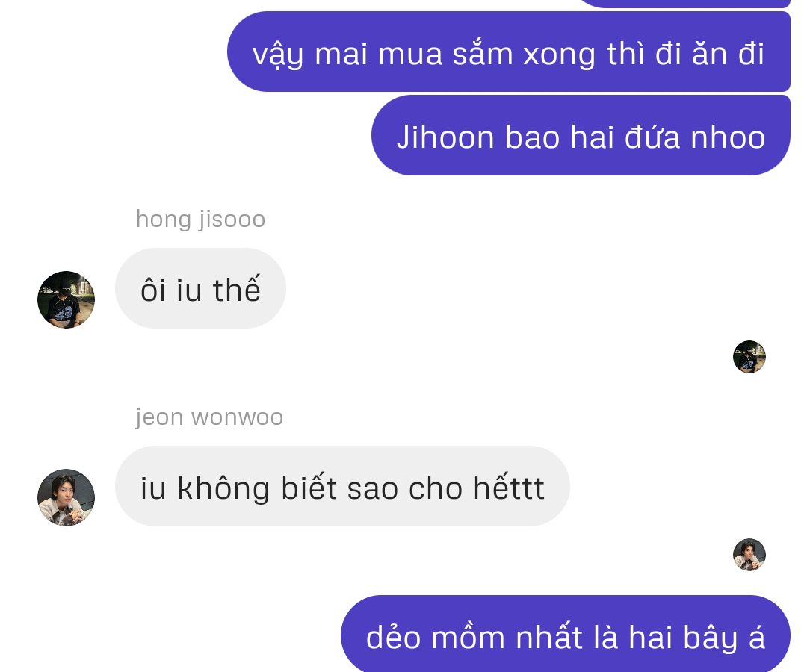807x672 pixels.
Task: Click the word 'Jihoon' in purple bubble
Action: (x=445, y=137)
